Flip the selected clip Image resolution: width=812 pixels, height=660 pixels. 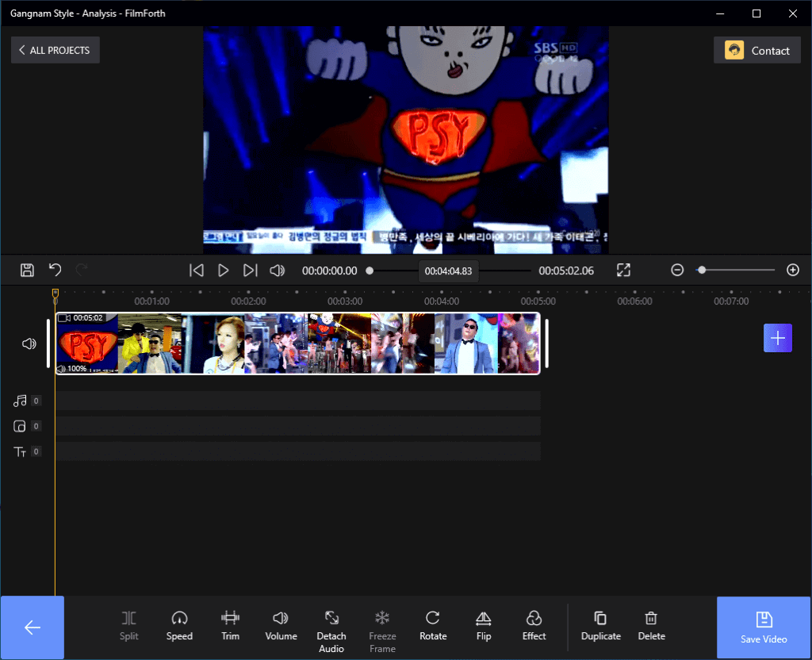(483, 626)
